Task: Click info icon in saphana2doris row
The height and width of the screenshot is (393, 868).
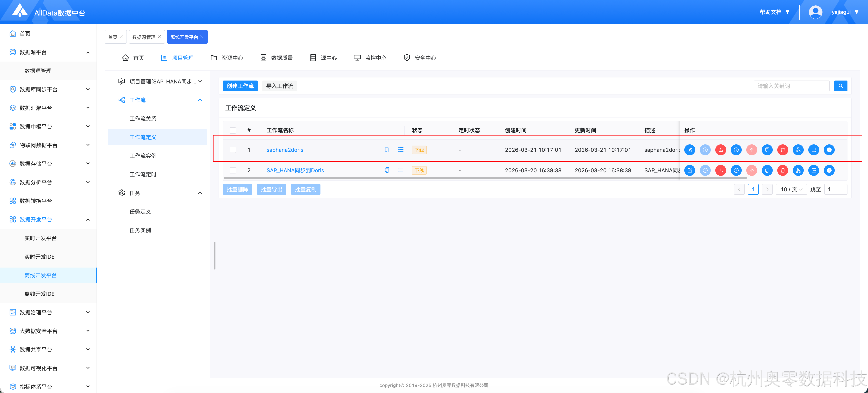Action: pyautogui.click(x=829, y=150)
